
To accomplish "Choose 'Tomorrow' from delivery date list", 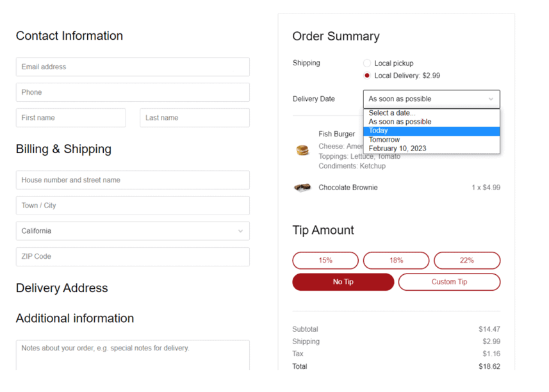I will [x=431, y=140].
